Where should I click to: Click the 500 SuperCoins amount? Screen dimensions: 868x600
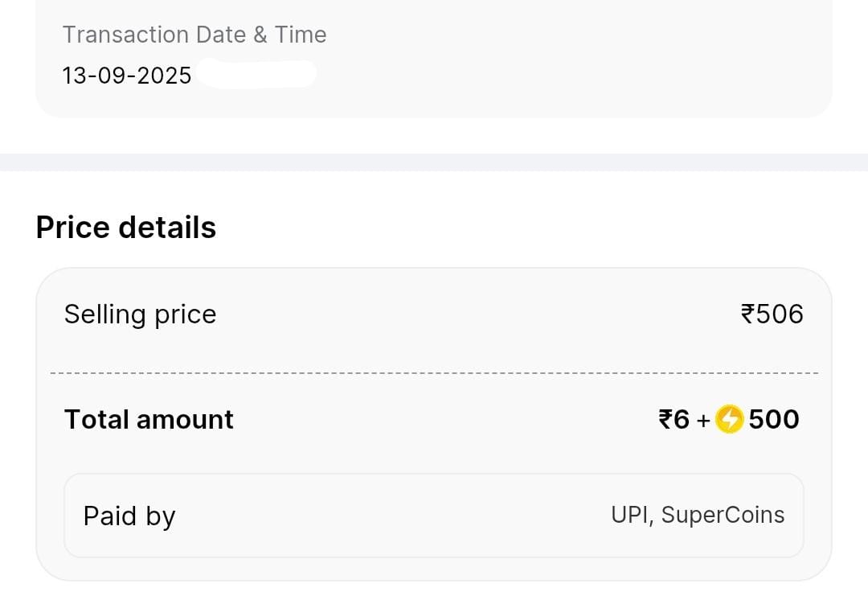coord(774,419)
